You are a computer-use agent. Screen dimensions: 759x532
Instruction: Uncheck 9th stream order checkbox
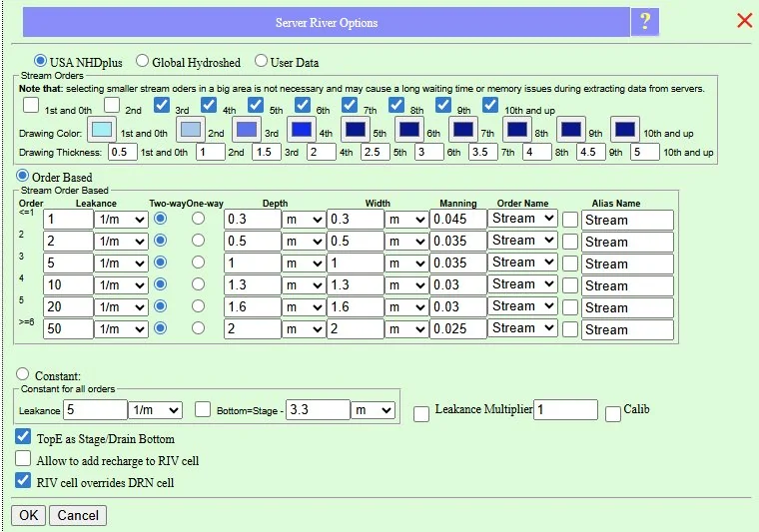pyautogui.click(x=443, y=105)
